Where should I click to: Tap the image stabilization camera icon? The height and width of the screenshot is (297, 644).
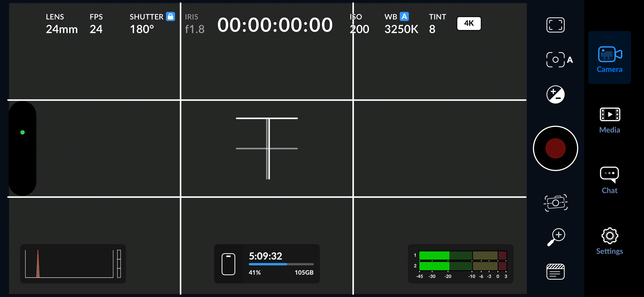coord(555,203)
